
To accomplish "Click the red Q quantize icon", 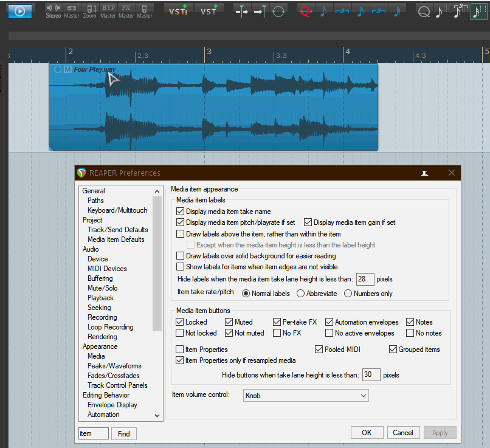I will point(306,11).
